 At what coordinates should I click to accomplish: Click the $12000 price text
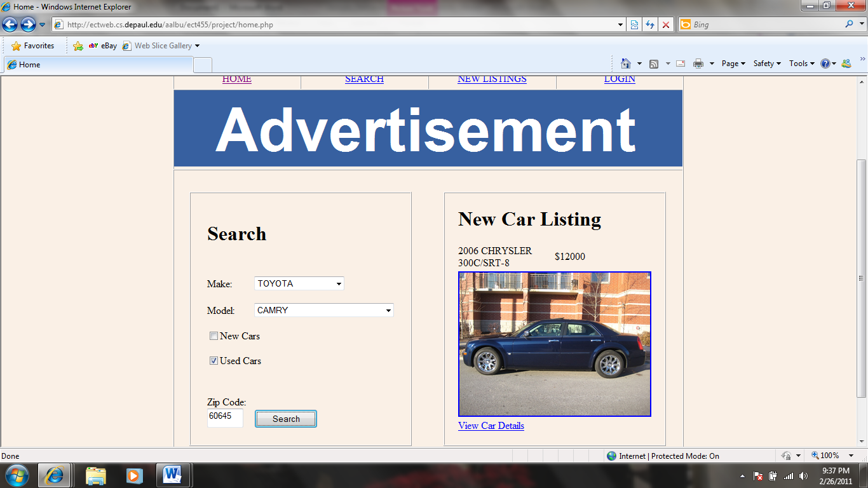tap(570, 257)
